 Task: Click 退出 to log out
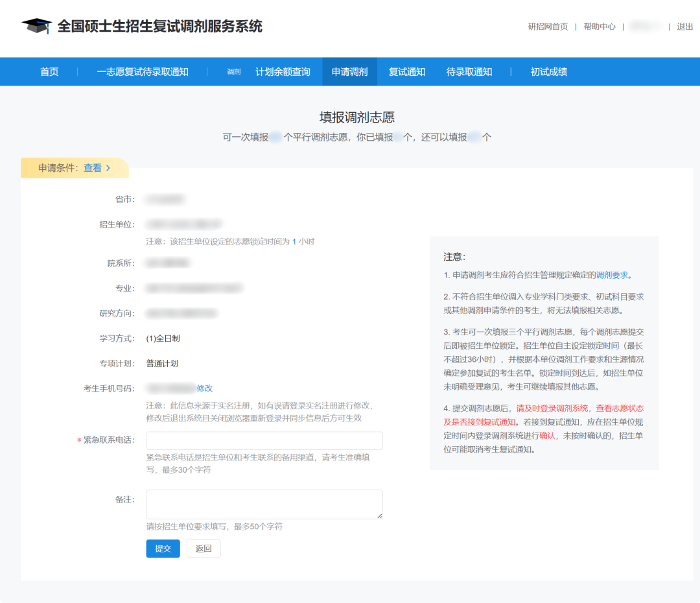tap(684, 27)
